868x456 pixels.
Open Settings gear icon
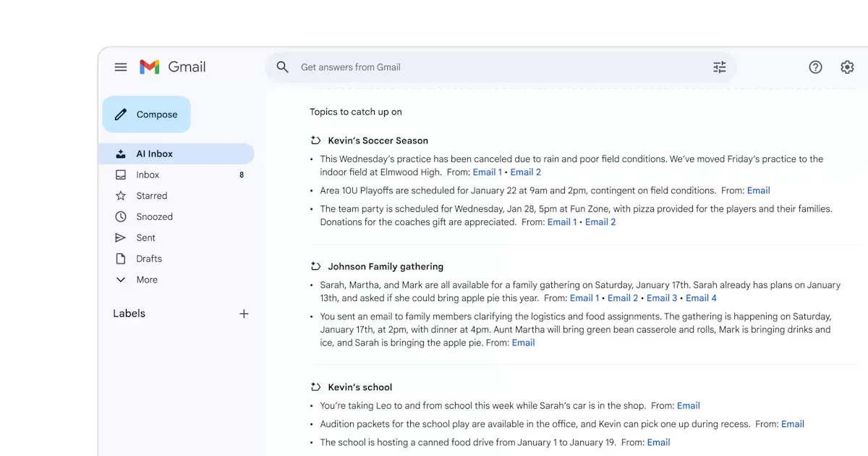pos(847,67)
